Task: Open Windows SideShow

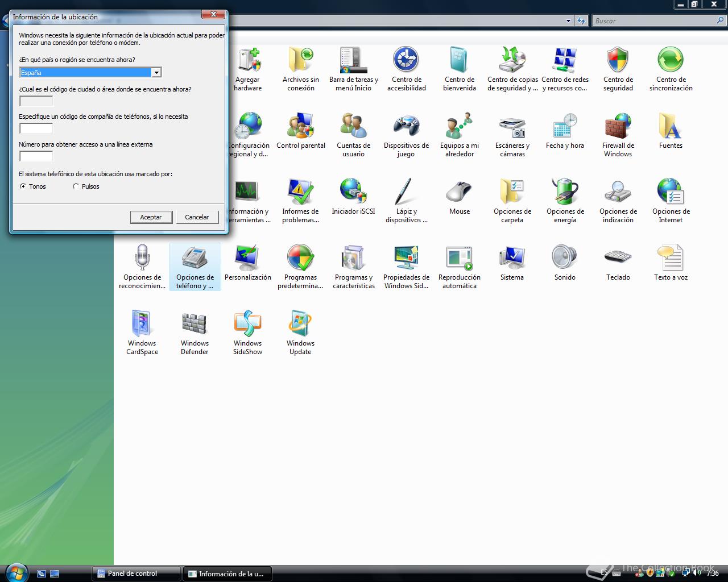Action: tap(248, 333)
